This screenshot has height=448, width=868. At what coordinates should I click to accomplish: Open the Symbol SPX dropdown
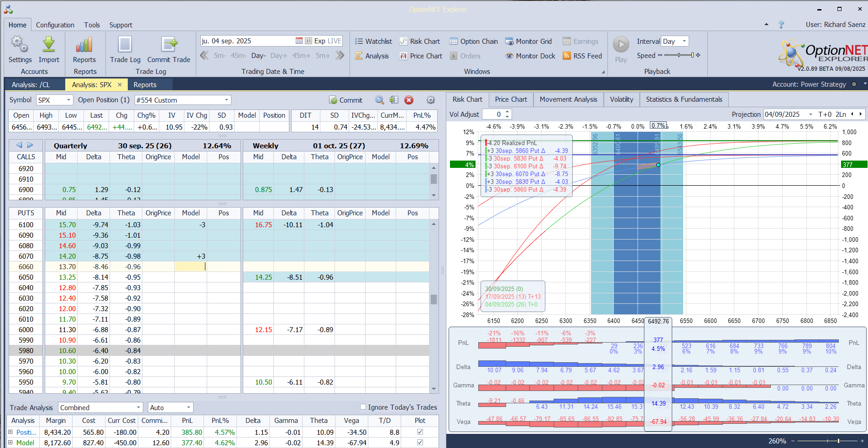pos(69,100)
